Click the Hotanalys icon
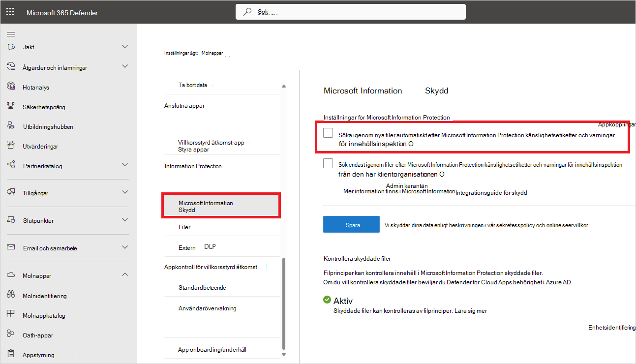The width and height of the screenshot is (636, 364). click(x=11, y=87)
